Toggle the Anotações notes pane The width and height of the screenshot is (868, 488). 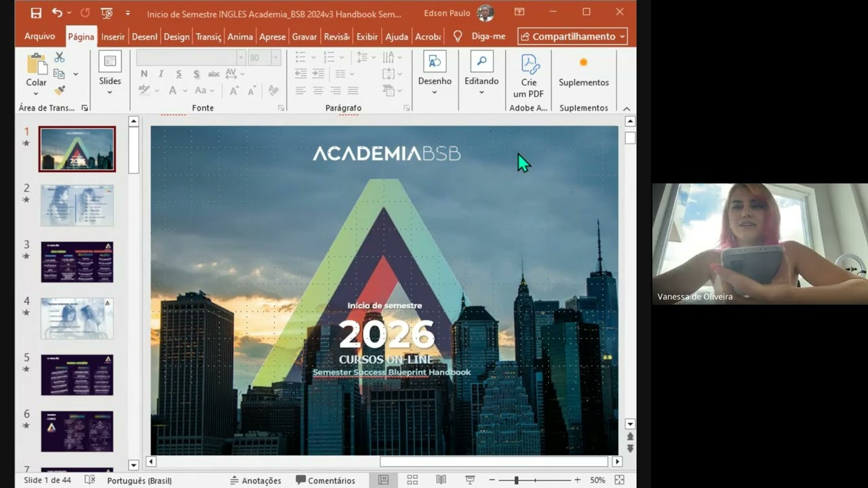pos(256,481)
